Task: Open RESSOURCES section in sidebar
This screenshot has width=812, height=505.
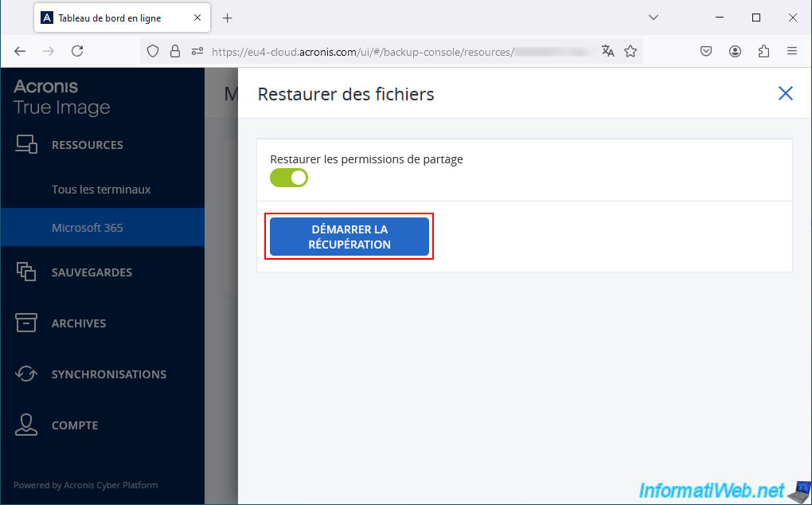Action: click(x=87, y=145)
